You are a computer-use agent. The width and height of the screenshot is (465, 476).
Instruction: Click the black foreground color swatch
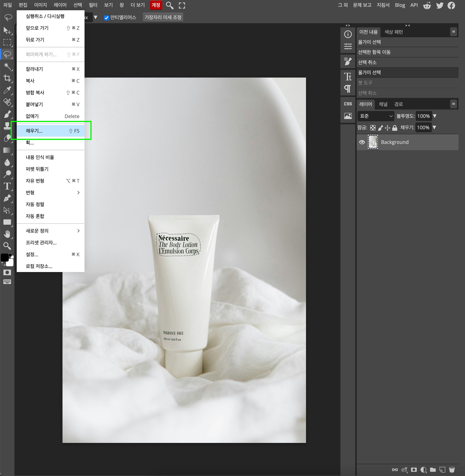pos(5,257)
